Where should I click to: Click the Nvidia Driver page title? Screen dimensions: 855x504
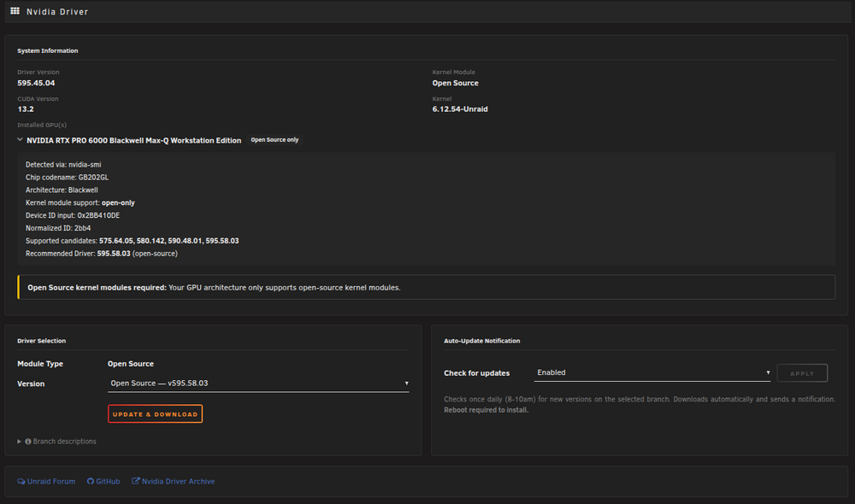(57, 11)
